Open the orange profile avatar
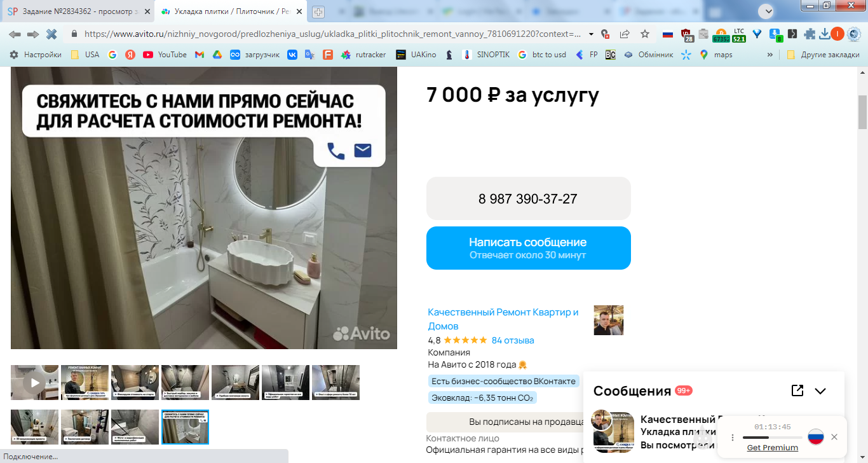 (x=837, y=34)
